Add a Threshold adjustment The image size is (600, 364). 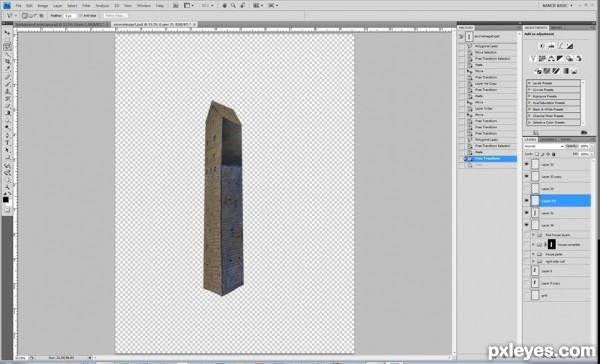(556, 71)
